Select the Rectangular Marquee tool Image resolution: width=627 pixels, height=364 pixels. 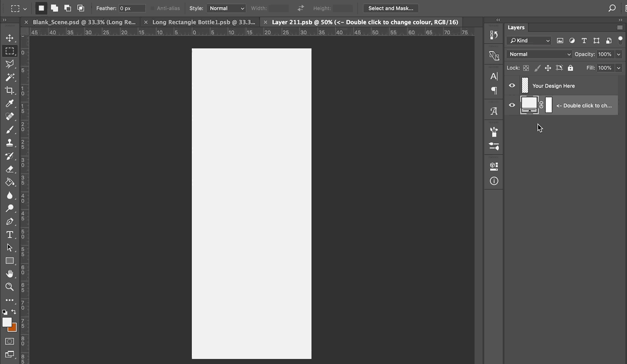click(10, 51)
